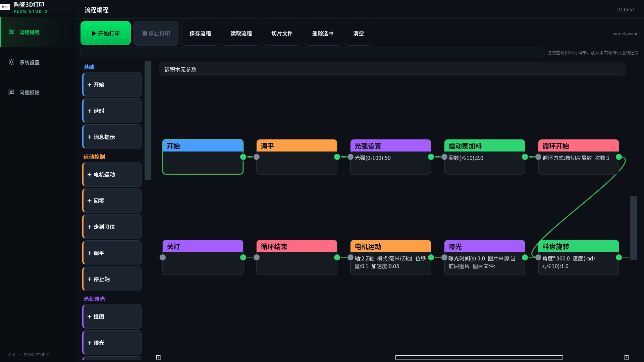The height and width of the screenshot is (362, 644).
Task: Open the 流程编程 menu item
Action: pos(38,32)
